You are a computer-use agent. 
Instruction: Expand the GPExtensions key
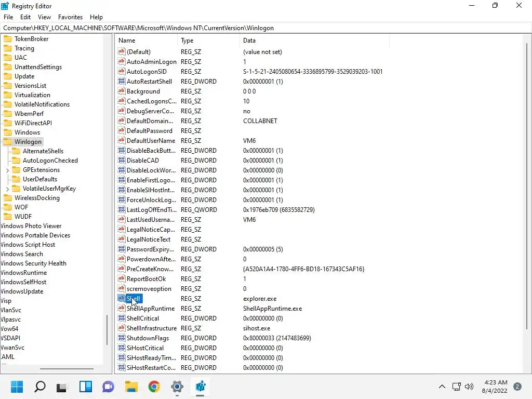[7, 170]
